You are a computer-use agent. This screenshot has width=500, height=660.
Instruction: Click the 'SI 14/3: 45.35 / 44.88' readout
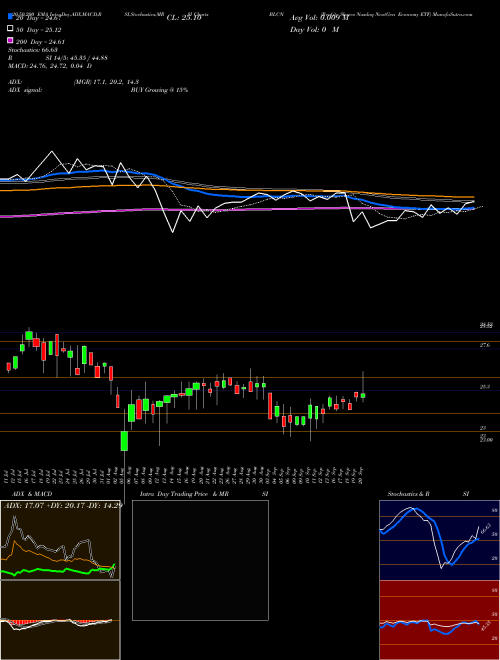coord(76,58)
